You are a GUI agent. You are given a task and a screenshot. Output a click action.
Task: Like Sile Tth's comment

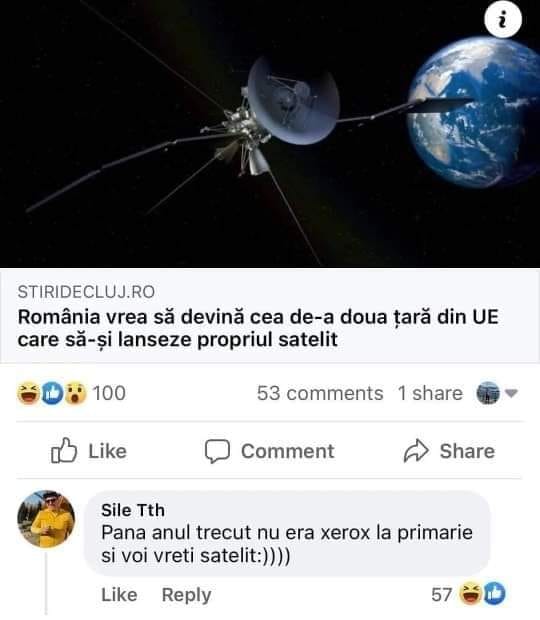tap(119, 595)
